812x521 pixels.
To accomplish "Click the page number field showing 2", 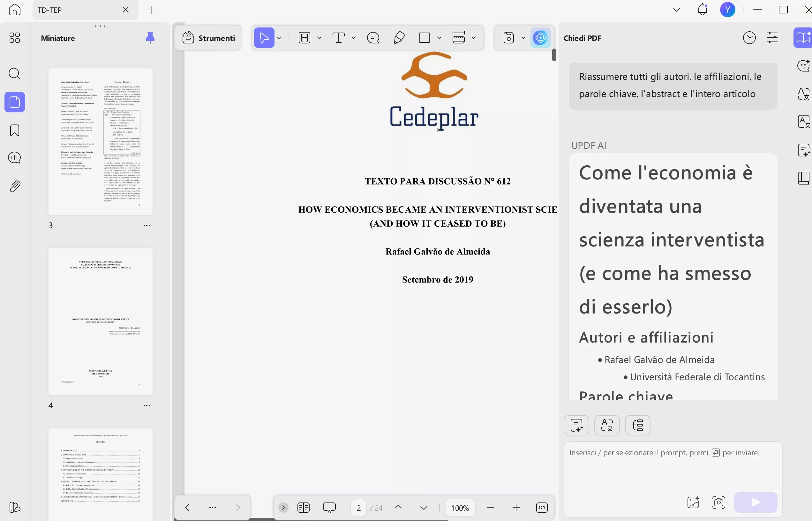I will click(358, 508).
